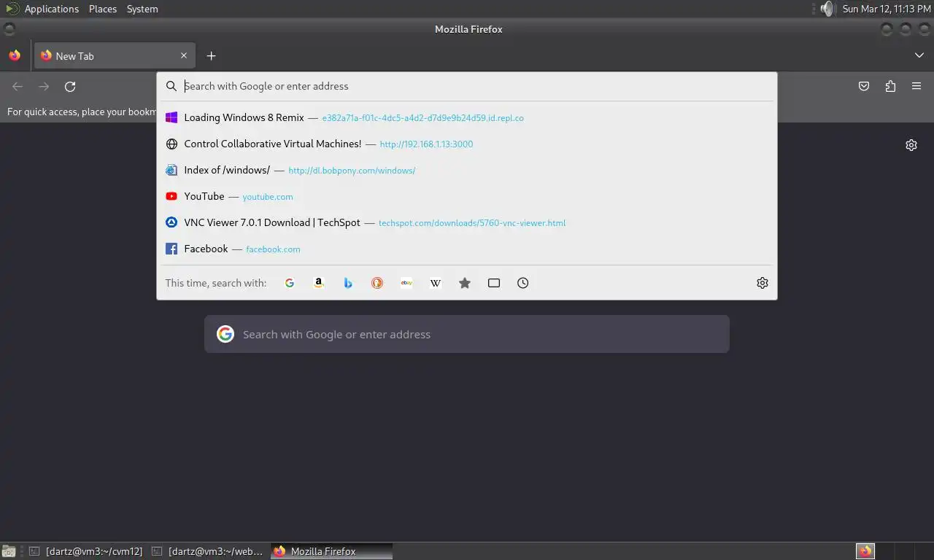Search in History using clock icon
The image size is (934, 560).
[x=523, y=283]
